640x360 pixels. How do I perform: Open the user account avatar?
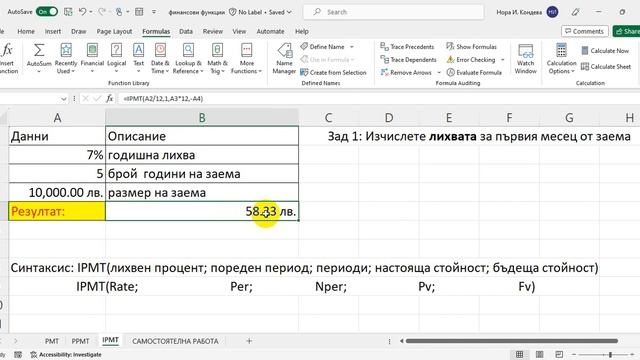click(x=552, y=12)
